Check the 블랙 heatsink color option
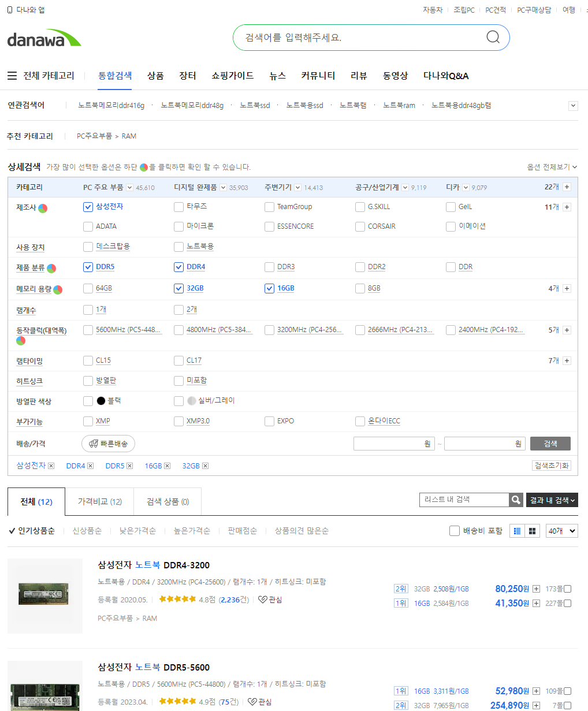This screenshot has width=588, height=711. coord(88,401)
